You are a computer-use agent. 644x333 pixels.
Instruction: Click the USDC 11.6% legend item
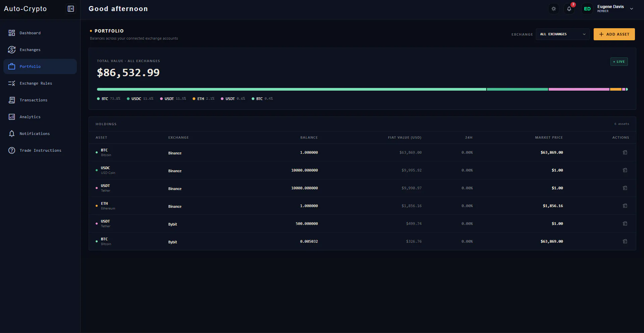(x=140, y=99)
